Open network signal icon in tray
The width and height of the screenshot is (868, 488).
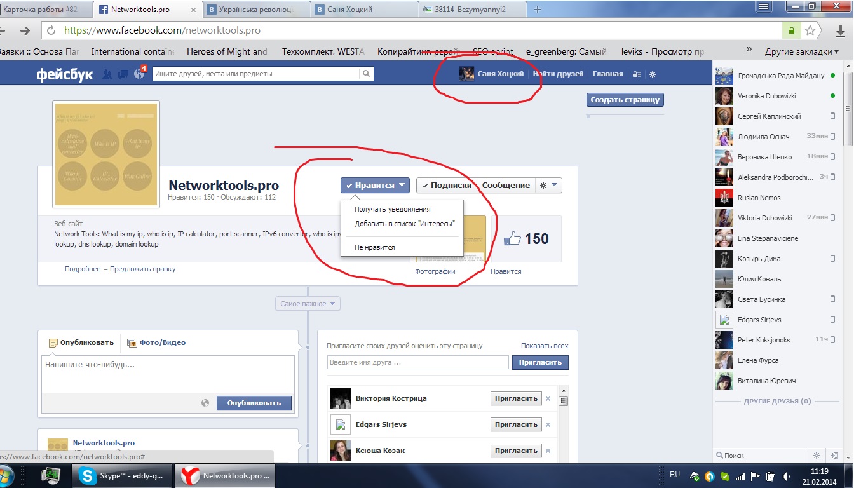coord(740,476)
